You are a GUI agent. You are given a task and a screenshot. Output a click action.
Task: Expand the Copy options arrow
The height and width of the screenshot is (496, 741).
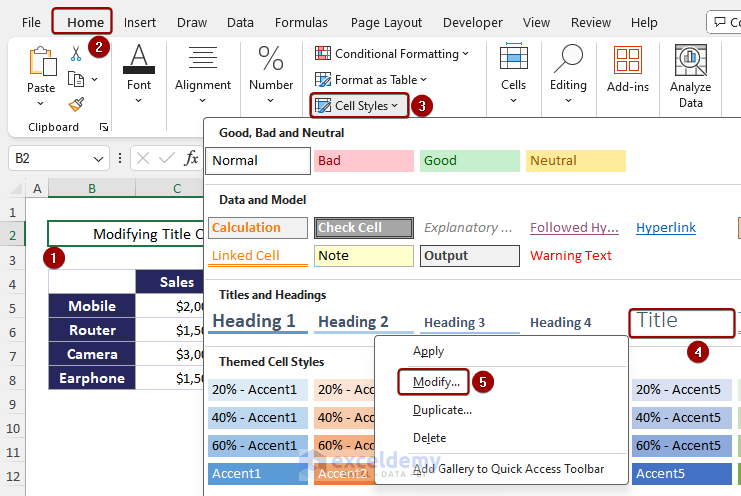tap(95, 79)
